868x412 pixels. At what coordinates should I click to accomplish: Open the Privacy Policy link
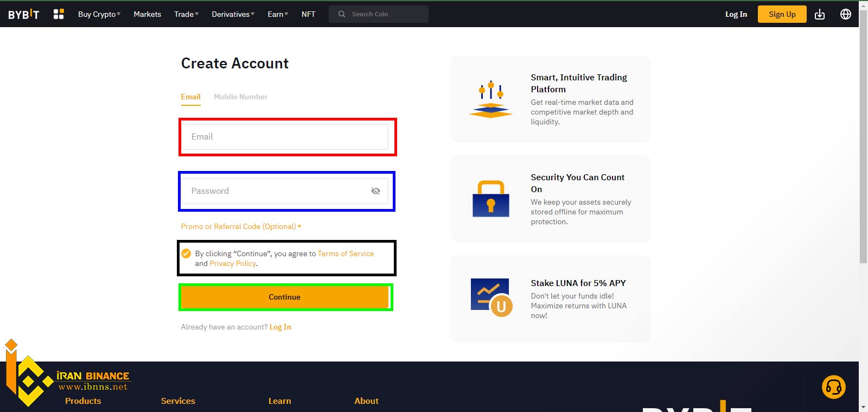coord(233,263)
